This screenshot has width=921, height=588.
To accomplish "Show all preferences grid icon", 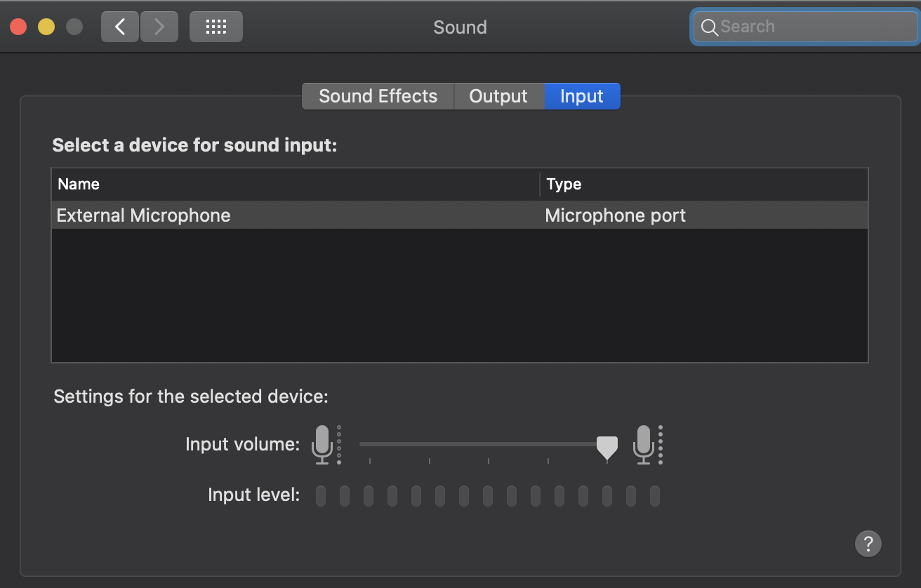I will pyautogui.click(x=216, y=27).
